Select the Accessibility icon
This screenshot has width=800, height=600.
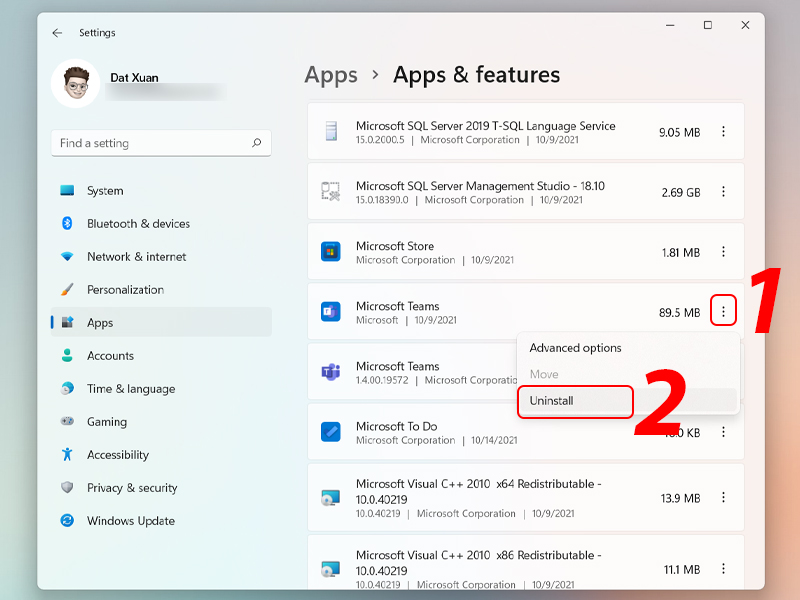pos(66,454)
